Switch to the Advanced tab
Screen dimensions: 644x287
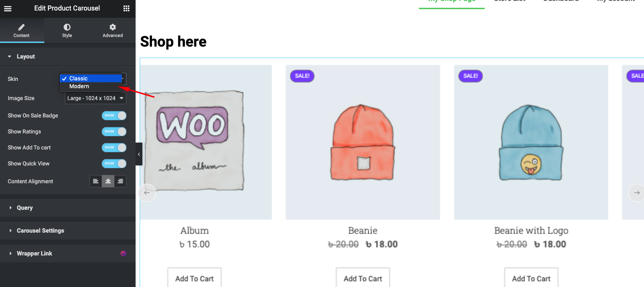[x=113, y=31]
